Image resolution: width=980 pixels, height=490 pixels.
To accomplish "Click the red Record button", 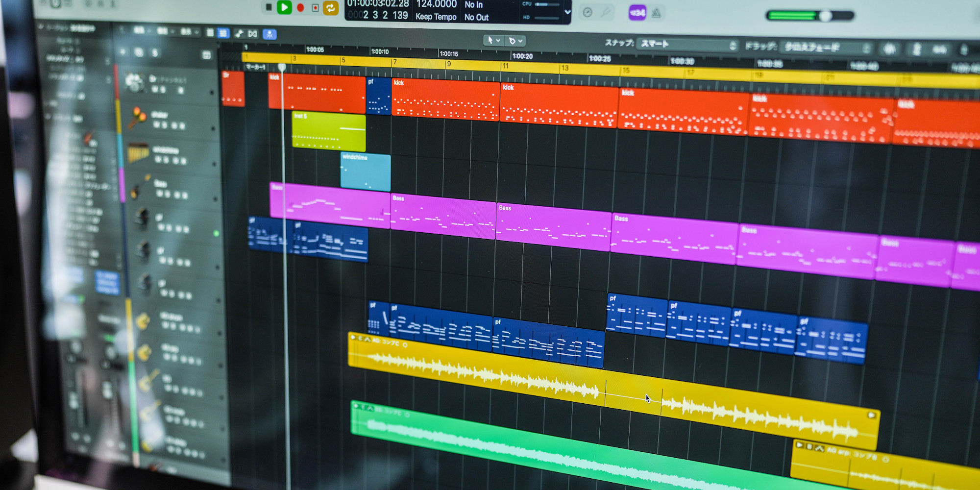I will pyautogui.click(x=300, y=7).
